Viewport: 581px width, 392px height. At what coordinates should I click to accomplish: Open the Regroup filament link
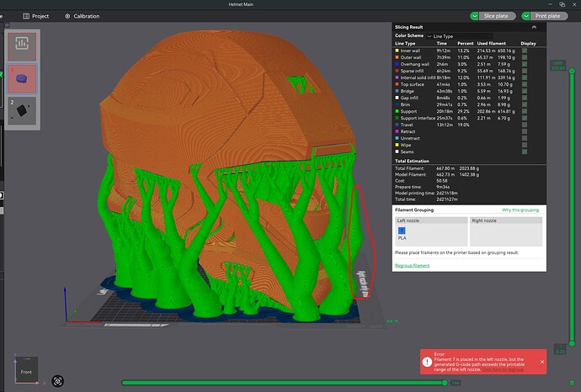coord(412,266)
